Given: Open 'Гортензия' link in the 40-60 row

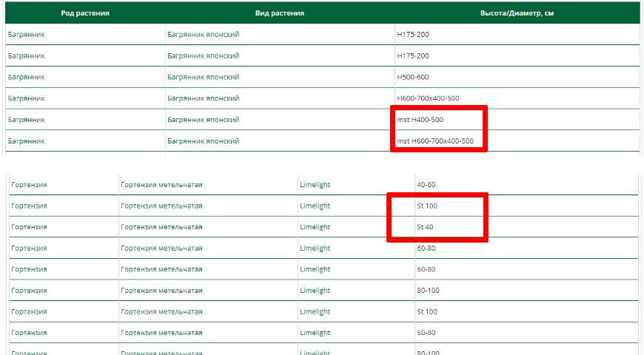Looking at the screenshot, I should point(30,184).
